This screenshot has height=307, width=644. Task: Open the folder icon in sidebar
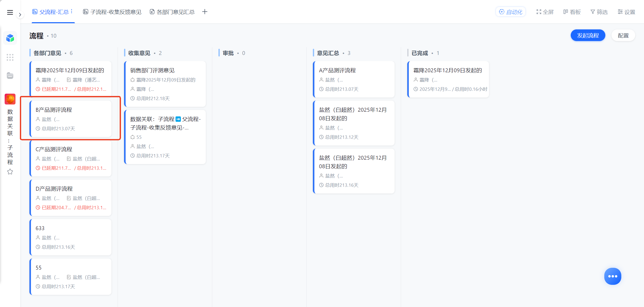[x=10, y=76]
